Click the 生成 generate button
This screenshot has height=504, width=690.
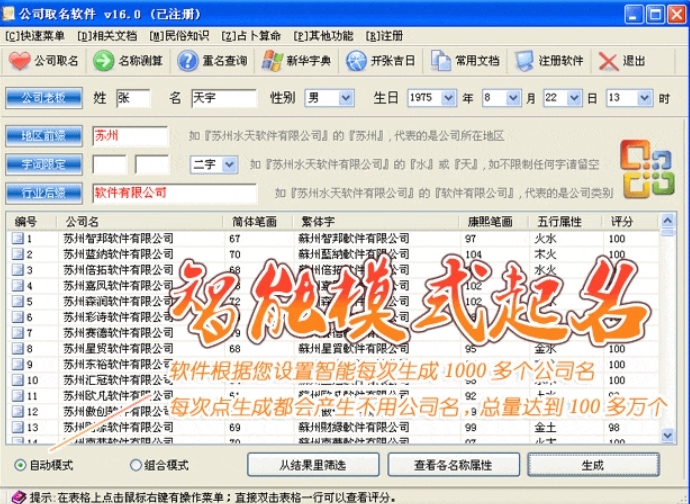(592, 465)
